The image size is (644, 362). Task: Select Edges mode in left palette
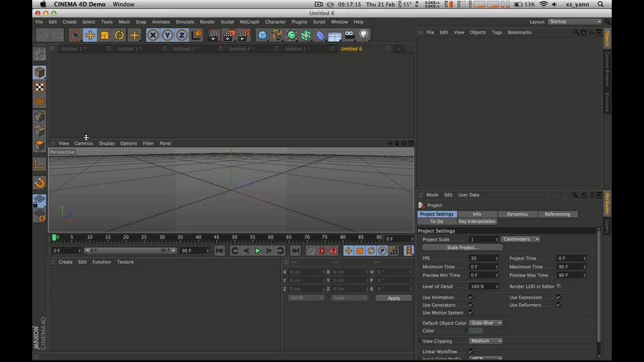point(40,131)
